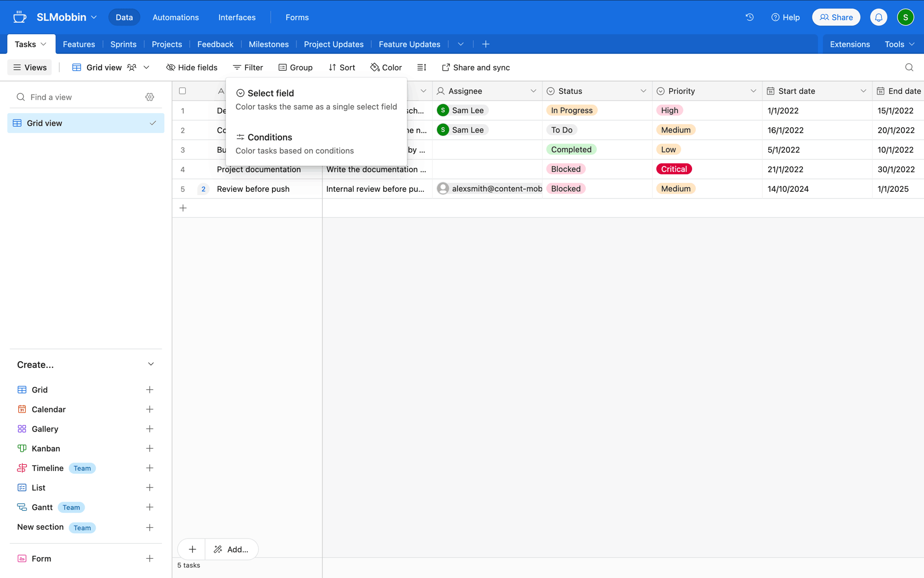Open comment count badge on row 5
The width and height of the screenshot is (924, 578).
pyautogui.click(x=203, y=189)
